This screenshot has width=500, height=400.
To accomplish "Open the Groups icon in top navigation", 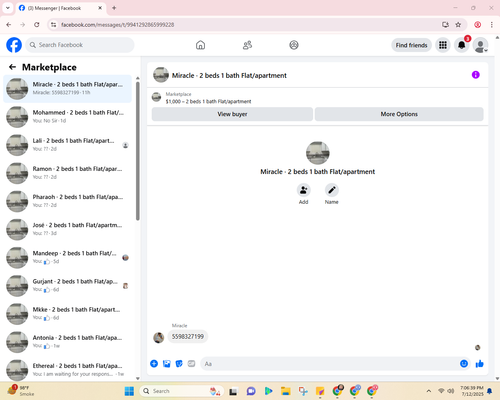I will coord(294,45).
